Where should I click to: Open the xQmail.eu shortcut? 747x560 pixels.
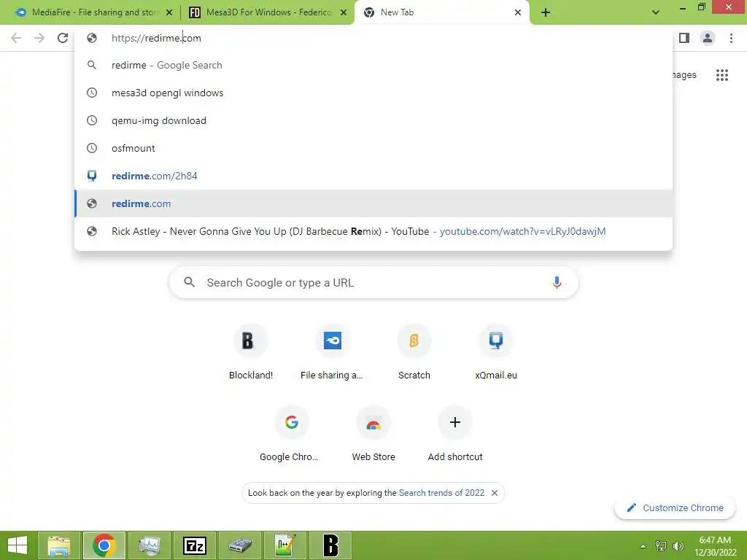(x=496, y=352)
